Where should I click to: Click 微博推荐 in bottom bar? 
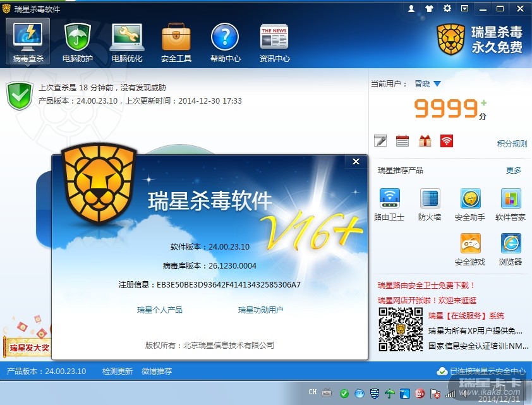click(x=157, y=371)
